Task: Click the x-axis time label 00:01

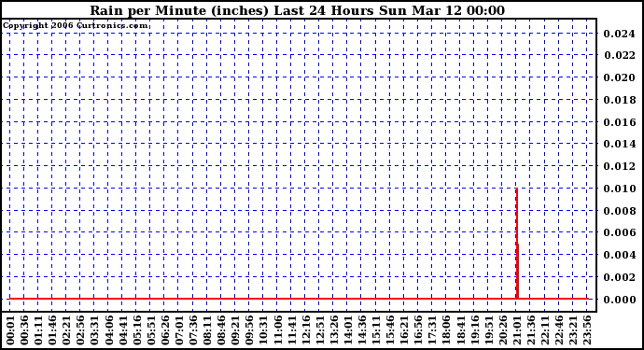Action: pyautogui.click(x=10, y=330)
